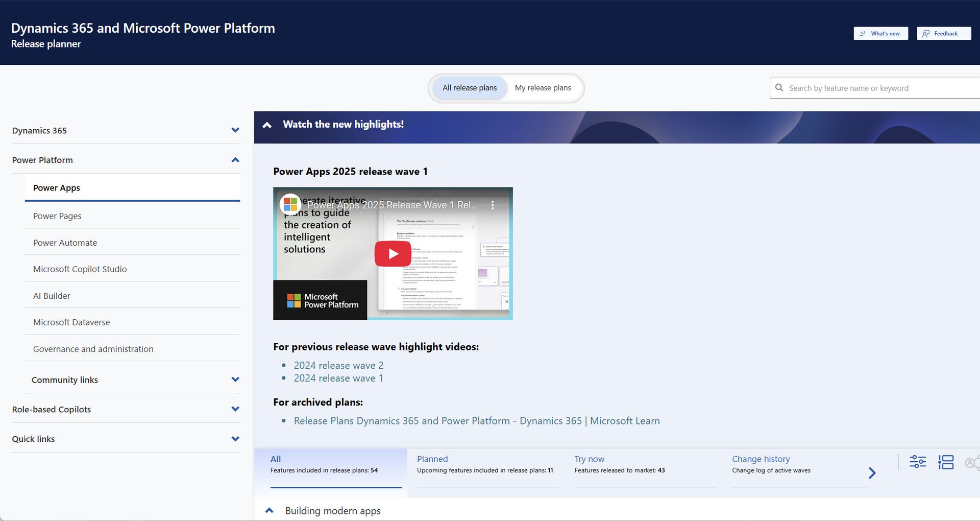Open Microsoft Copilot Studio item
This screenshot has width=980, height=521.
[132, 269]
